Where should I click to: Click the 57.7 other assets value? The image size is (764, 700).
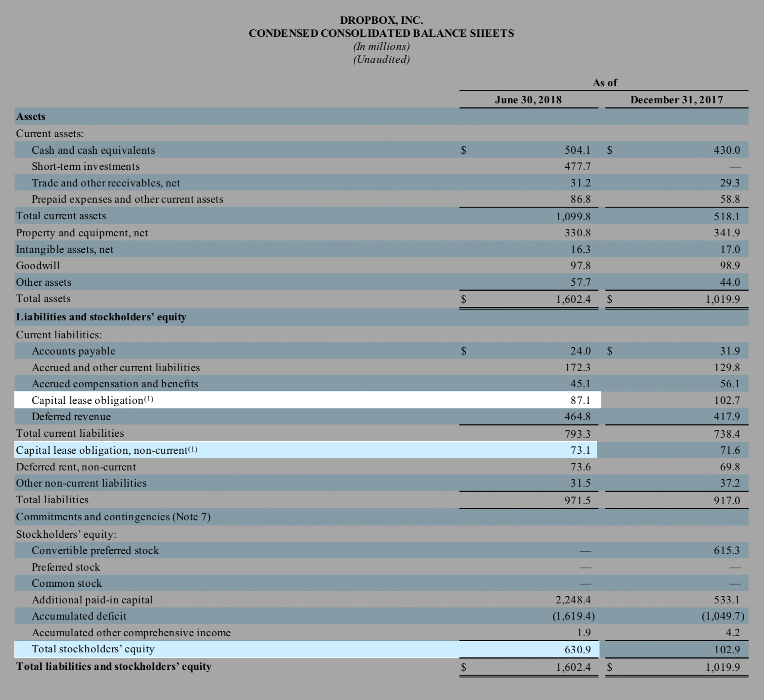[x=581, y=282]
